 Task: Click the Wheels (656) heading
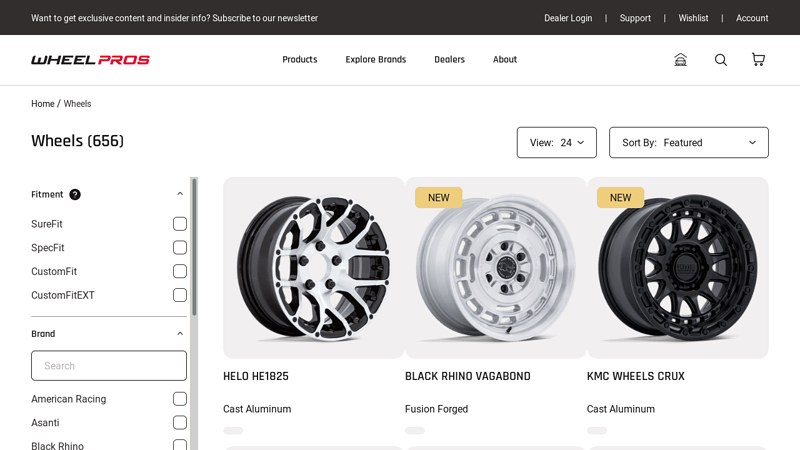click(78, 141)
